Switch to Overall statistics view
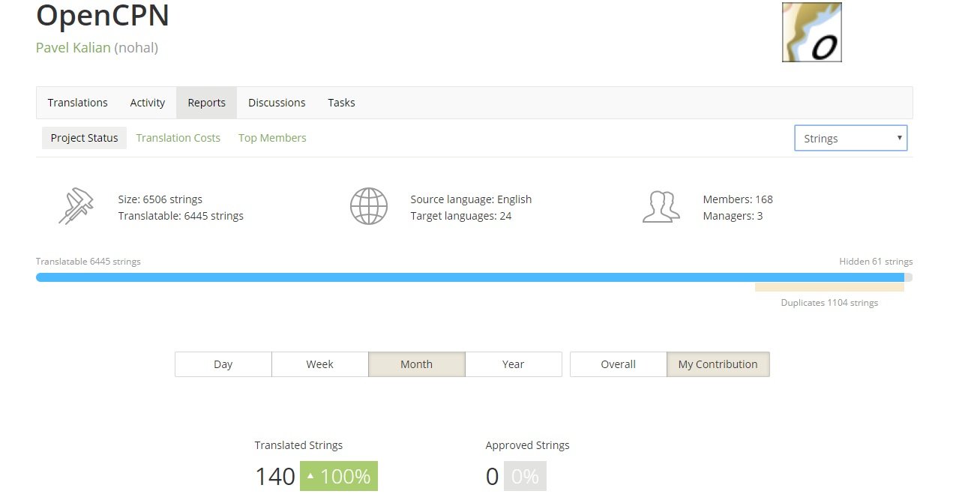This screenshot has width=980, height=494. [x=618, y=364]
